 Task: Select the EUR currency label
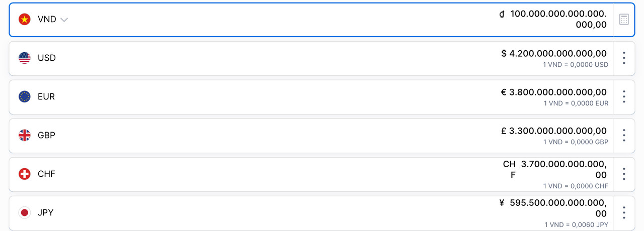(46, 97)
